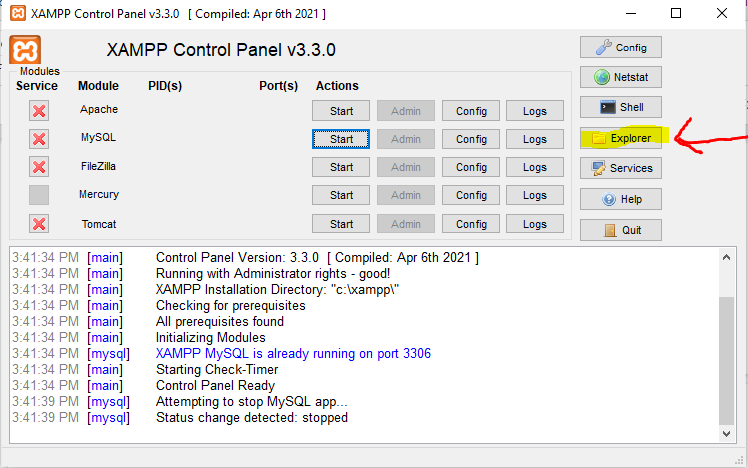Minimize the XAMPP Control Panel window
748x468 pixels.
[631, 13]
